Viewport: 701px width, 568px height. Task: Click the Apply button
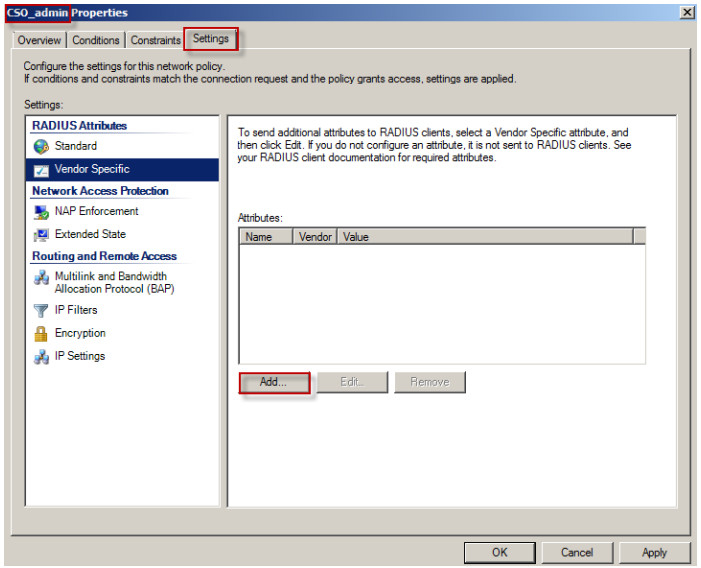pos(655,553)
